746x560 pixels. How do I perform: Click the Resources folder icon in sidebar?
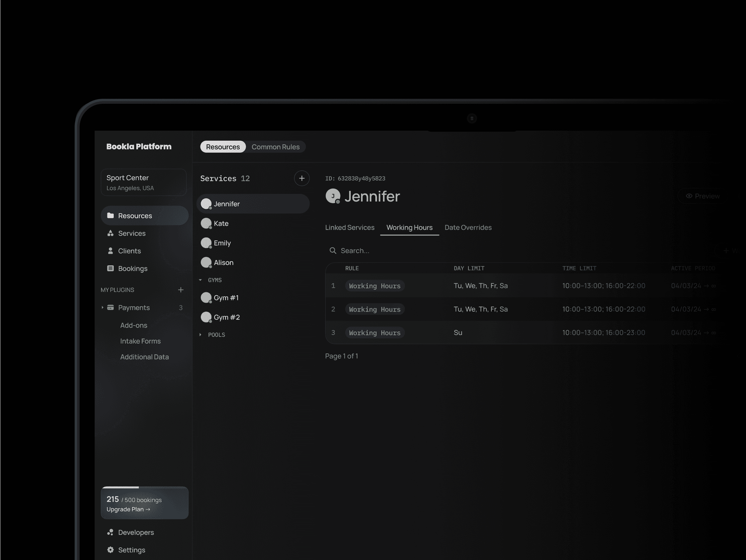tap(110, 215)
